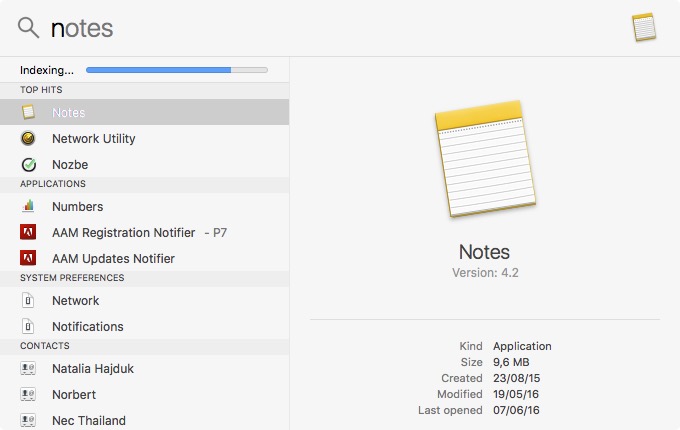Viewport: 680px width, 430px height.
Task: Click the large Notes preview icon
Action: coord(485,159)
